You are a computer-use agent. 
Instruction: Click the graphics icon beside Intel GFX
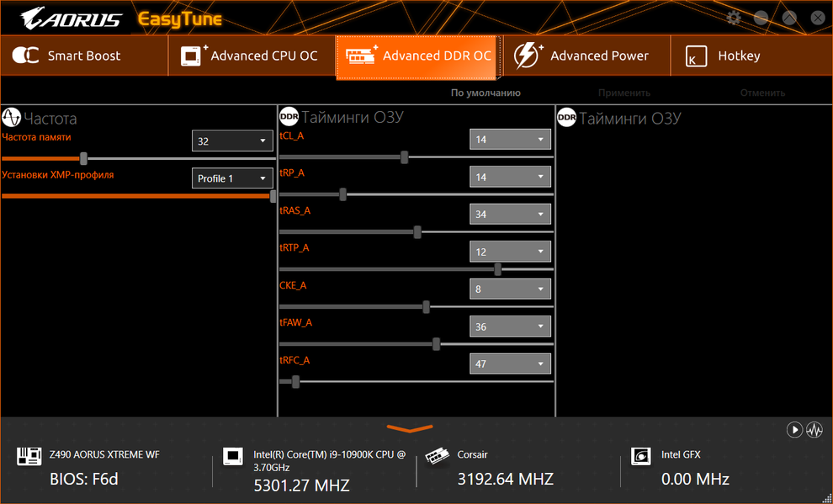tap(640, 456)
